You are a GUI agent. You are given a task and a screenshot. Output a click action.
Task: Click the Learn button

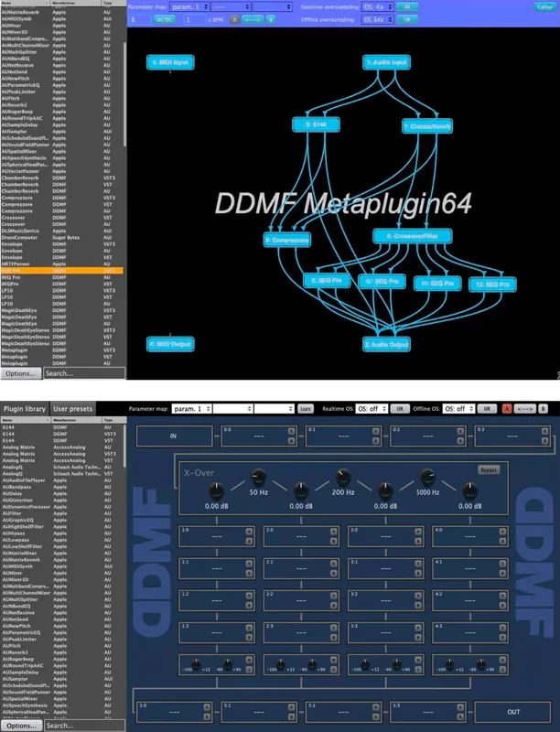(306, 409)
